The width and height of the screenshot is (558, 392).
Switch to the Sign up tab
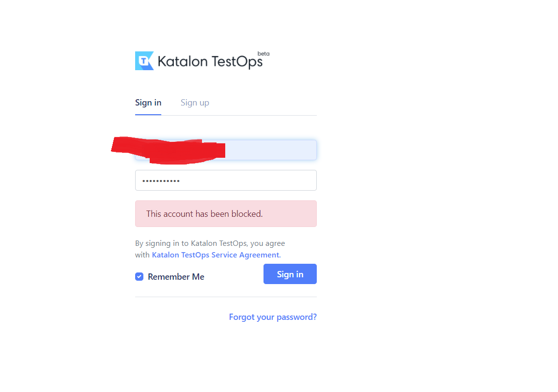coord(195,103)
